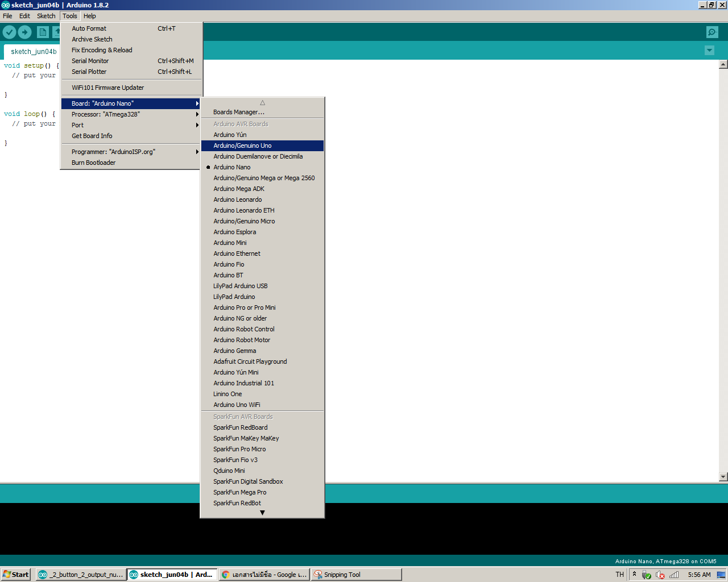Expand the Board: "Arduino Nano" submenu
728x582 pixels.
click(x=131, y=103)
